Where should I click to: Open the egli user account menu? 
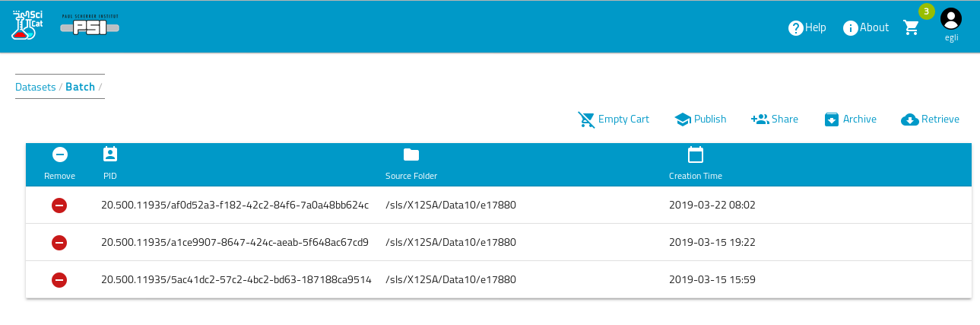(x=950, y=24)
